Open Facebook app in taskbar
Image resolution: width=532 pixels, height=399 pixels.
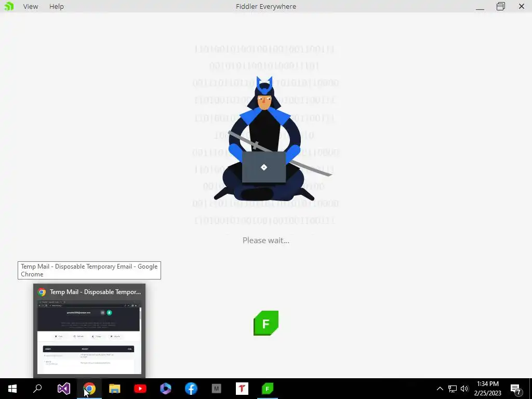point(191,389)
